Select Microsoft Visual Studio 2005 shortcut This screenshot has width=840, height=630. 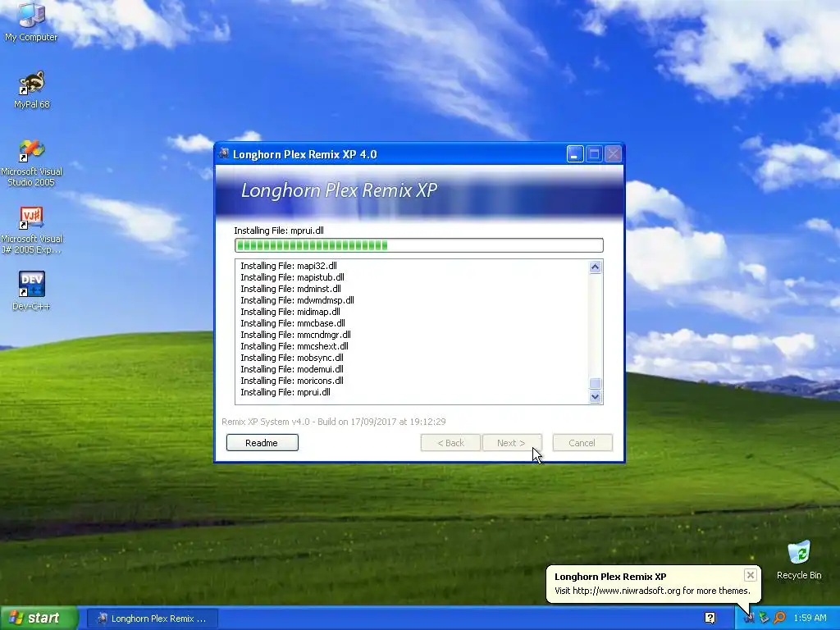(32, 163)
